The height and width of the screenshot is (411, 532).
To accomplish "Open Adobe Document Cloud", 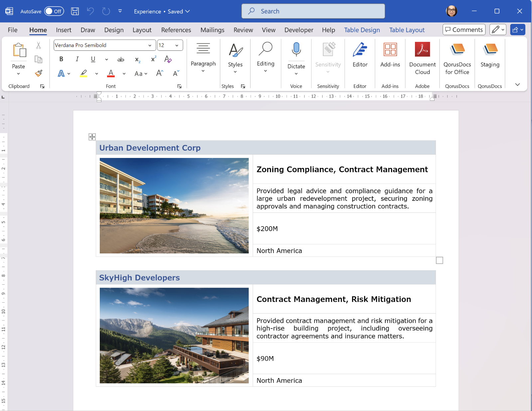I will (422, 59).
